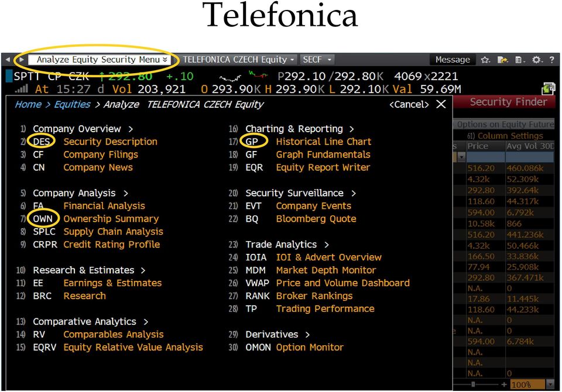Open the document options icon
562x392 pixels.
519,60
